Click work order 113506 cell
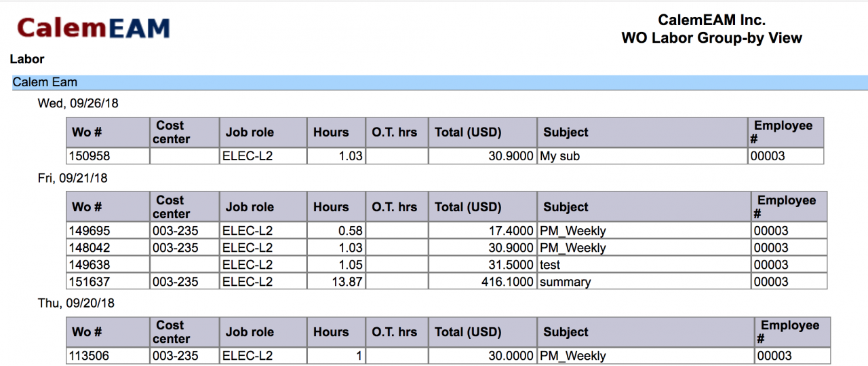Image resolution: width=868 pixels, height=366 pixels. (x=108, y=356)
